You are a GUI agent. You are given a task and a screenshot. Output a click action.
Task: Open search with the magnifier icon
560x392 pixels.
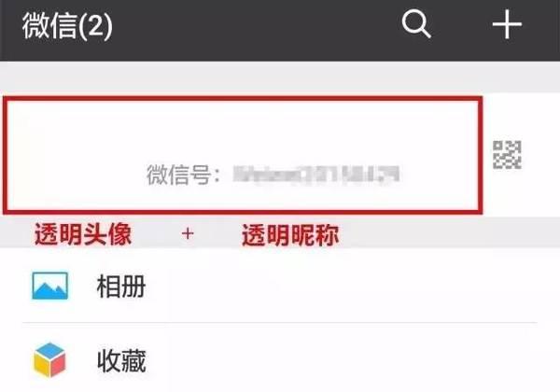(416, 24)
